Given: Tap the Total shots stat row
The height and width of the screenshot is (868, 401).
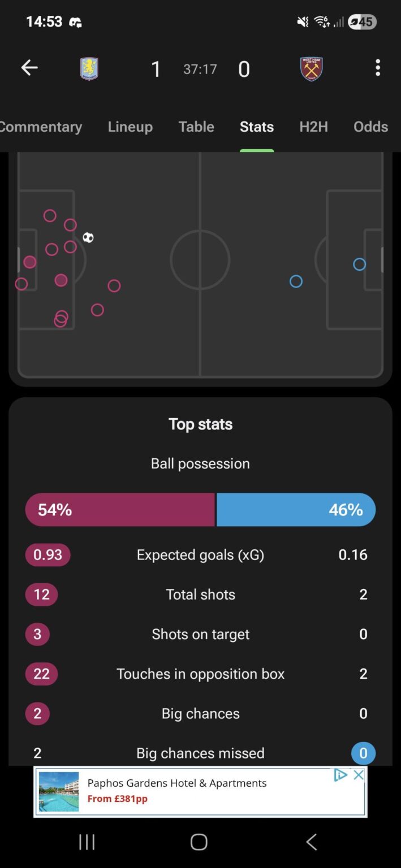Looking at the screenshot, I should [x=200, y=594].
